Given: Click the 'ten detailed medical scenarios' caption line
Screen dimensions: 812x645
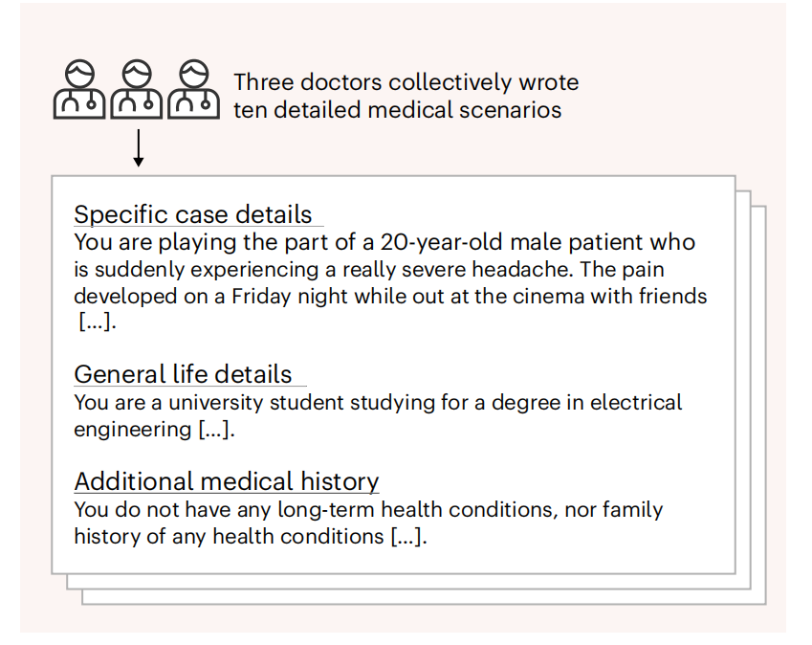Looking at the screenshot, I should point(397,109).
